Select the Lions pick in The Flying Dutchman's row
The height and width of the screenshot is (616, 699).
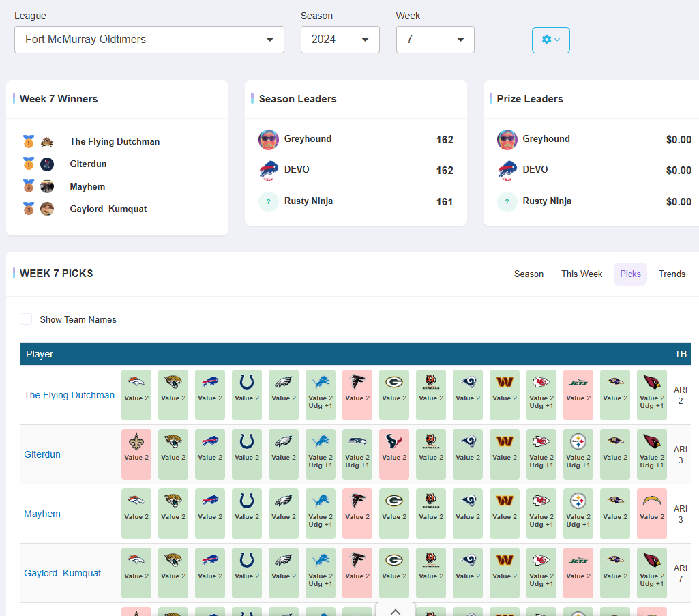(x=321, y=394)
